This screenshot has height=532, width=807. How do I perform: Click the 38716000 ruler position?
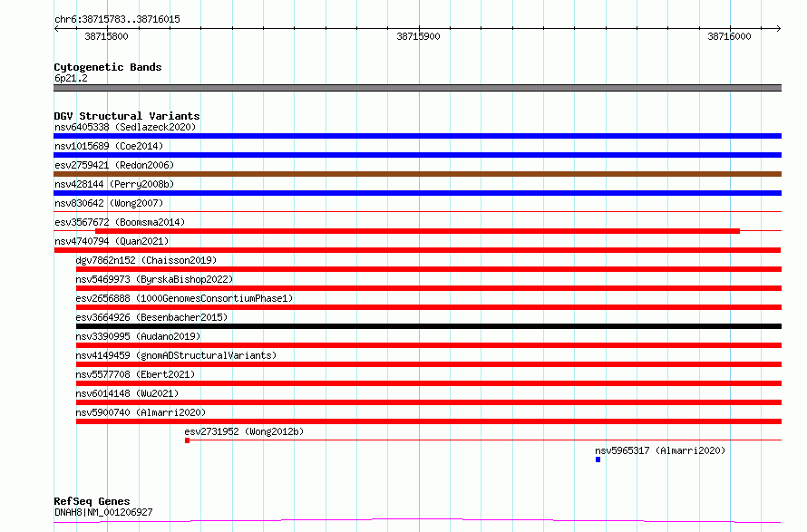pos(729,36)
